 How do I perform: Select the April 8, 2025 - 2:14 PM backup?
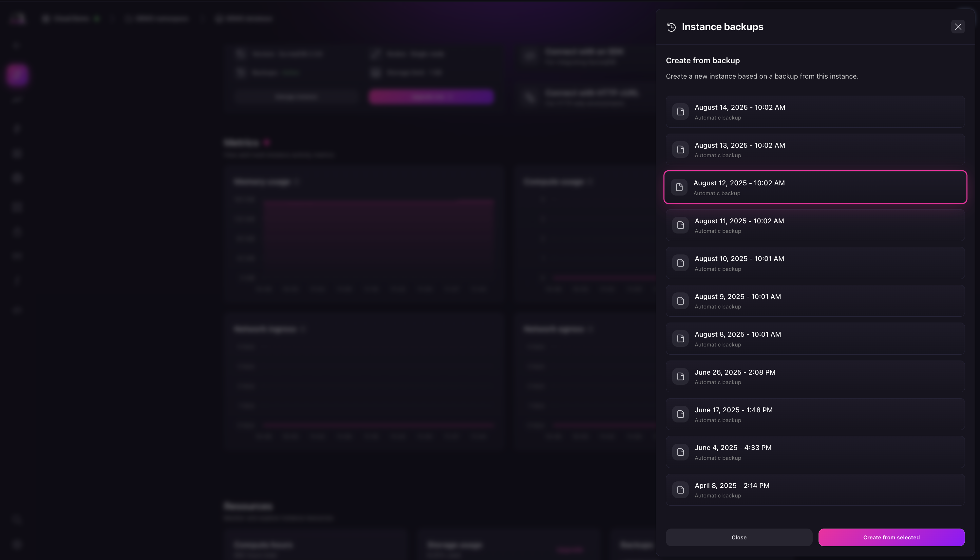[x=815, y=490]
